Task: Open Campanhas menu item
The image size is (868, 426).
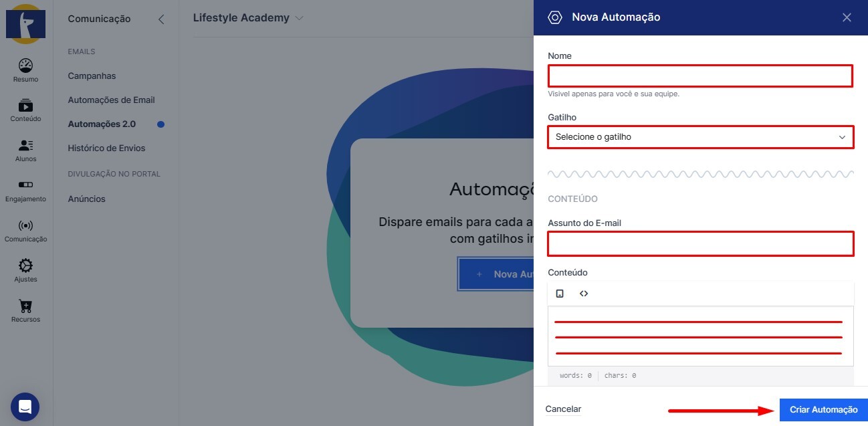Action: [92, 76]
